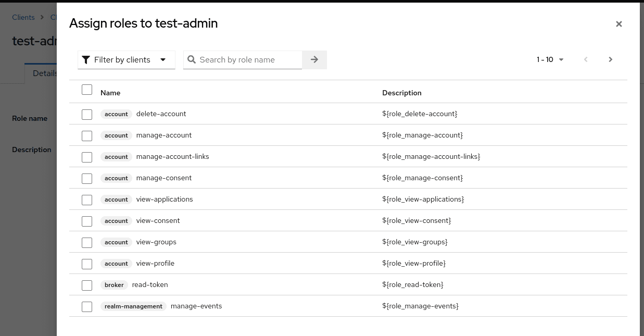Image resolution: width=644 pixels, height=336 pixels.
Task: Open the Filter by clients dropdown
Action: point(127,60)
